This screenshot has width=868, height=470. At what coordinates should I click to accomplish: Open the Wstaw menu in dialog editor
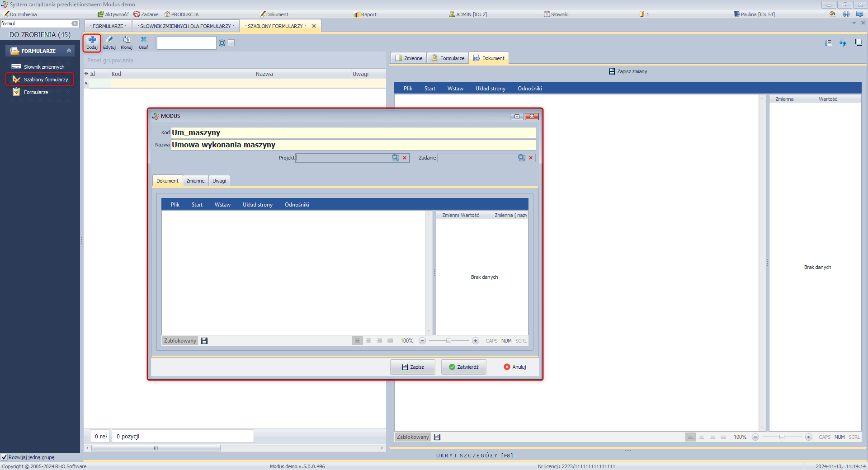(x=222, y=205)
